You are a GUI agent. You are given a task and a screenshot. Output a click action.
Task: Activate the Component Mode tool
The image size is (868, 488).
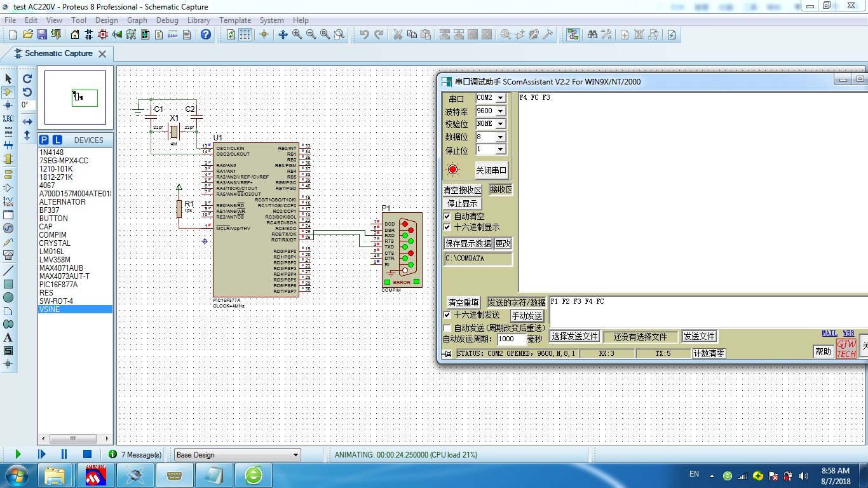tap(8, 92)
